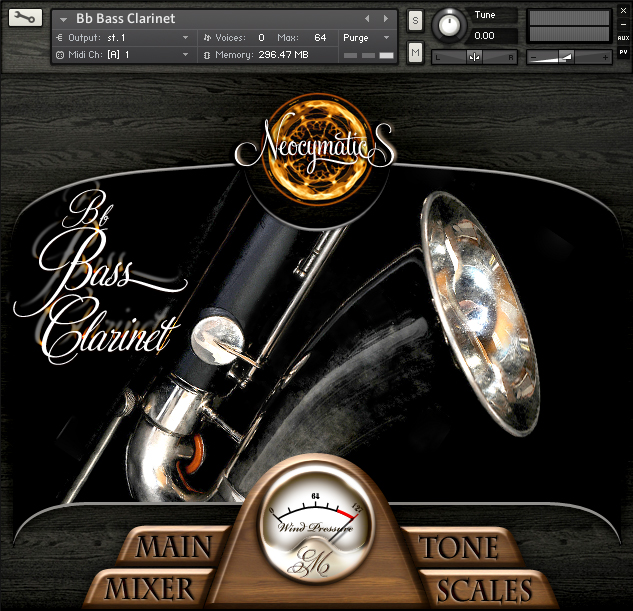Toggle the AUX sends view
The image size is (633, 611).
coord(623,38)
